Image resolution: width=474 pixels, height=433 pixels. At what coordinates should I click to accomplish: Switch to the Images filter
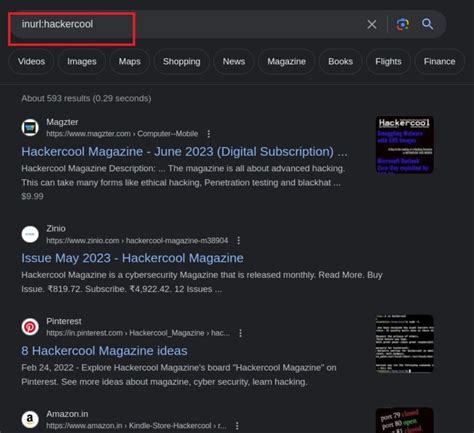click(82, 61)
